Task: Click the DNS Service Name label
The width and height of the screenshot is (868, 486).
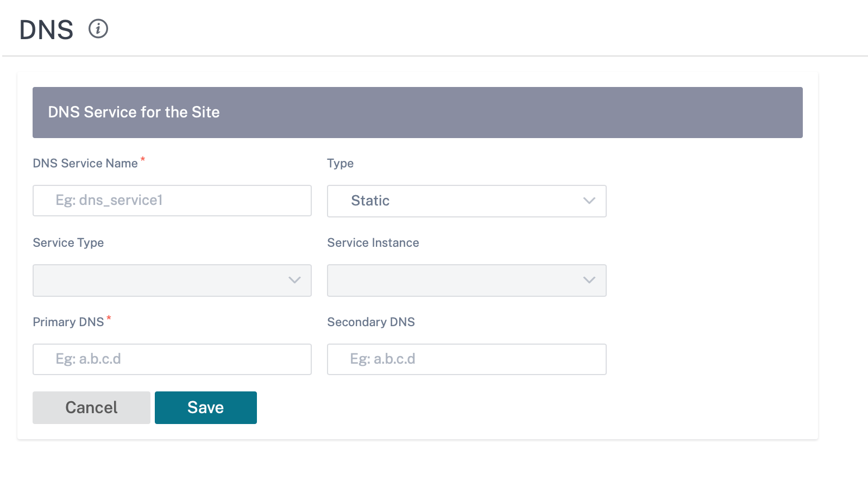Action: [85, 163]
